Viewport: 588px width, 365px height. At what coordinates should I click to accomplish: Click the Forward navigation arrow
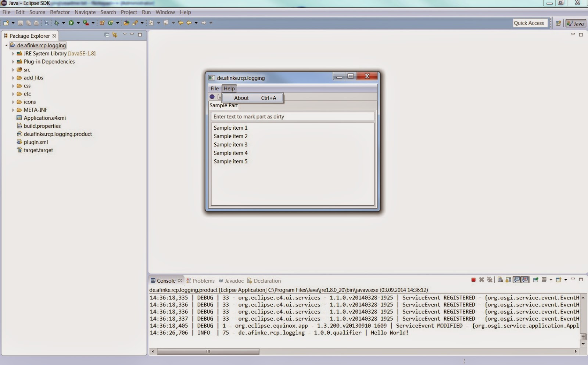204,23
